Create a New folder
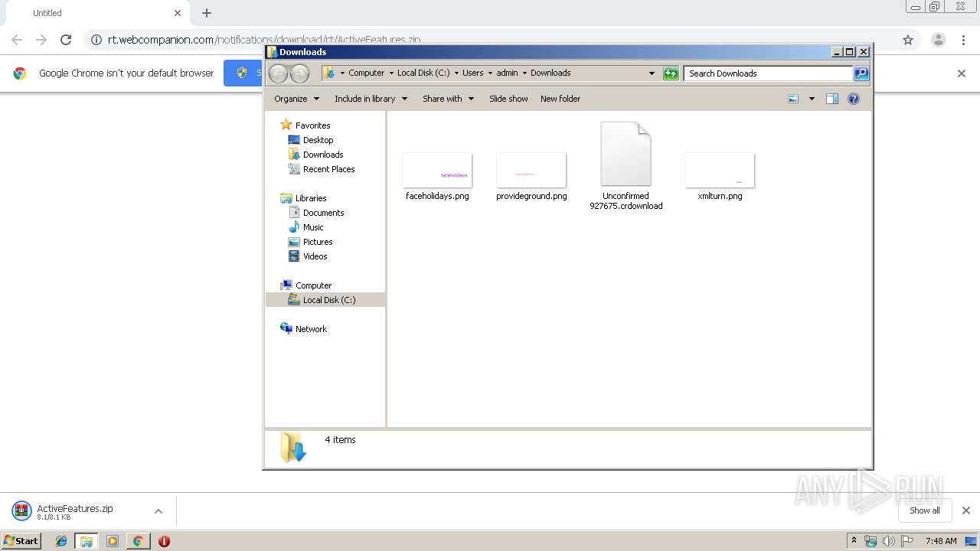Screen dimensions: 980x551 [560, 99]
